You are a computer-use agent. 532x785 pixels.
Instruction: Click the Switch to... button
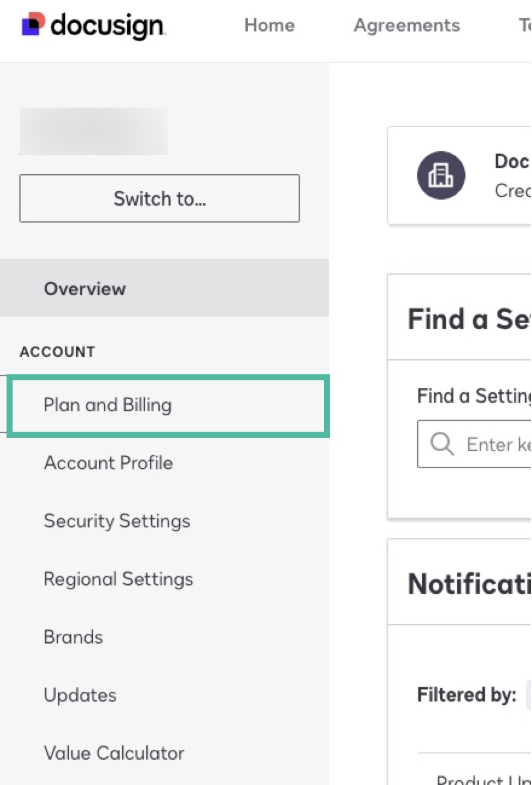point(159,198)
